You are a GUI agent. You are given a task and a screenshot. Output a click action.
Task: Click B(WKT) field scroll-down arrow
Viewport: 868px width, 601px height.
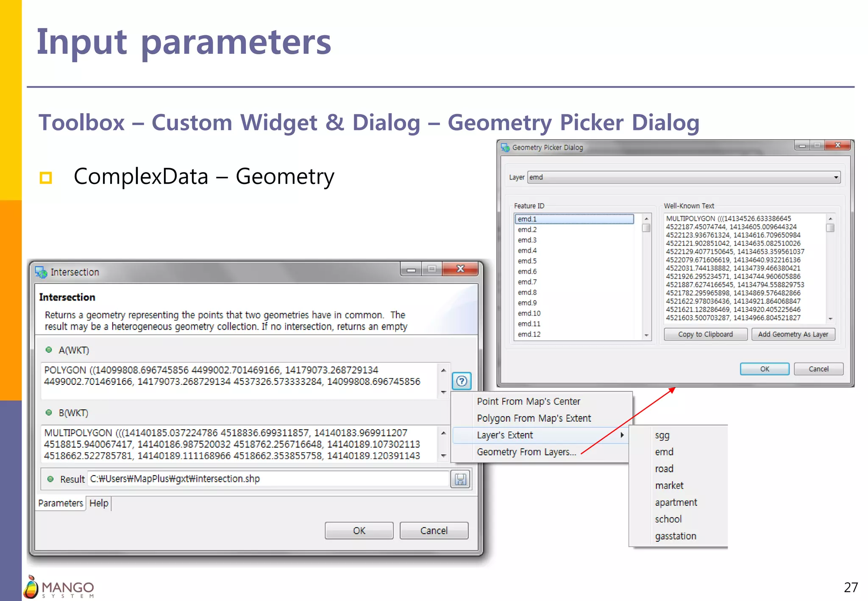point(443,456)
